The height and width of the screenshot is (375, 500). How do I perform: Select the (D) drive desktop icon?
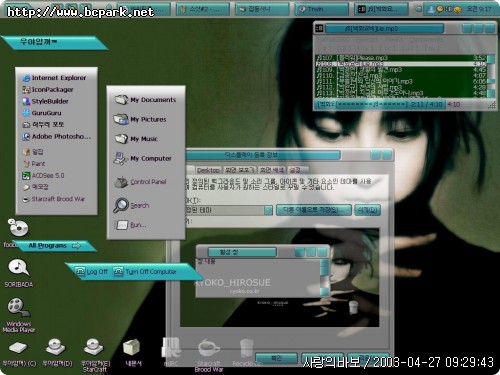[57, 353]
